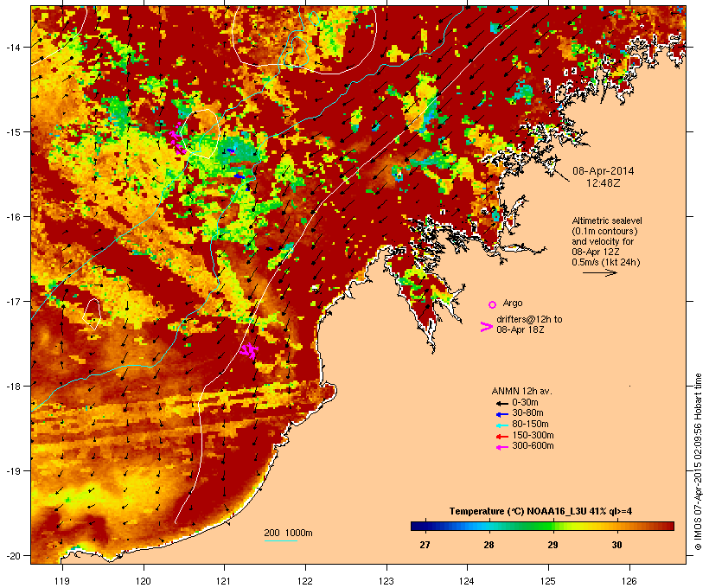This screenshot has width=709, height=588.
Task: Click the magenta Argo circle symbol
Action: pyautogui.click(x=493, y=304)
